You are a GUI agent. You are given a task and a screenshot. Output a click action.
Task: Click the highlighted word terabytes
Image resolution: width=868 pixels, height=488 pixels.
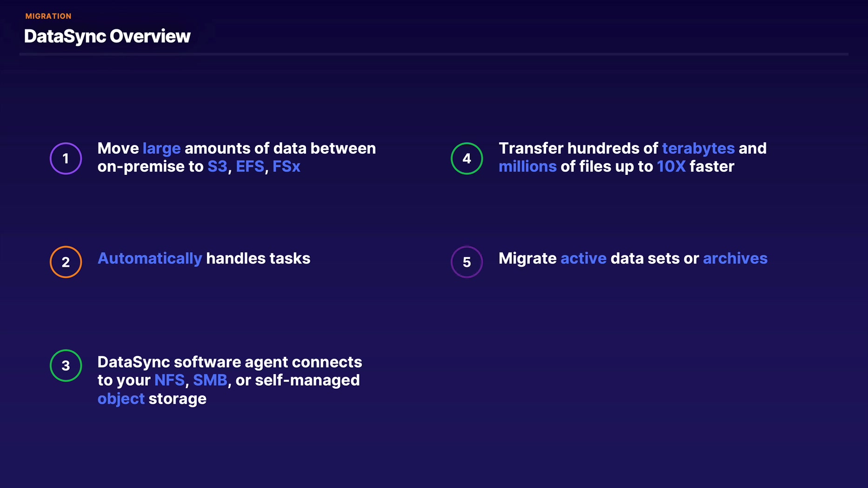698,148
